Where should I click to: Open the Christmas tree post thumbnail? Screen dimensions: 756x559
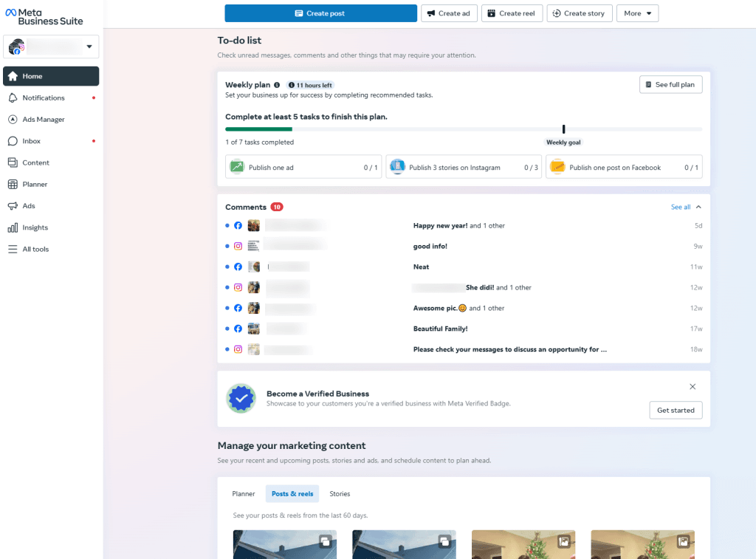coord(523,544)
